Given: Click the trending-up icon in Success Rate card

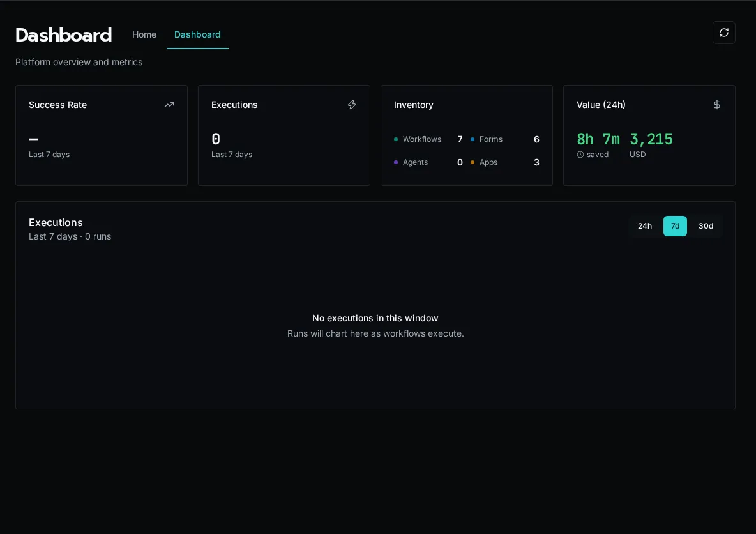Looking at the screenshot, I should [169, 105].
